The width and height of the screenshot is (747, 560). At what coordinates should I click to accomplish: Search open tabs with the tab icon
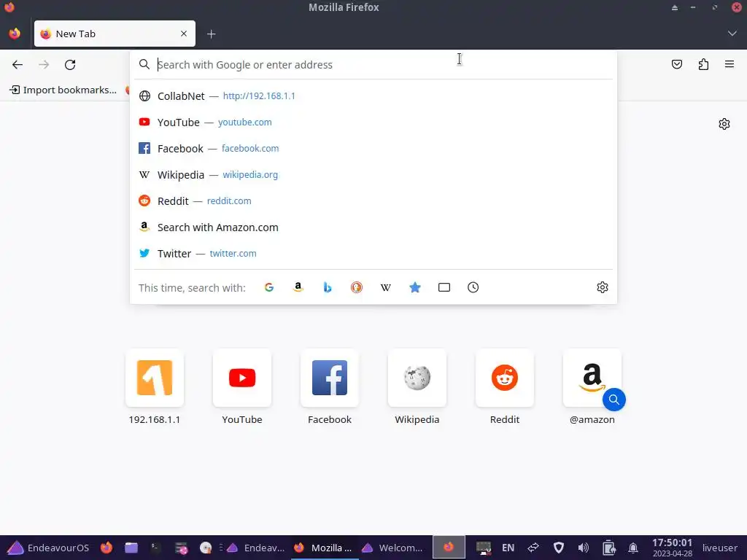click(444, 287)
